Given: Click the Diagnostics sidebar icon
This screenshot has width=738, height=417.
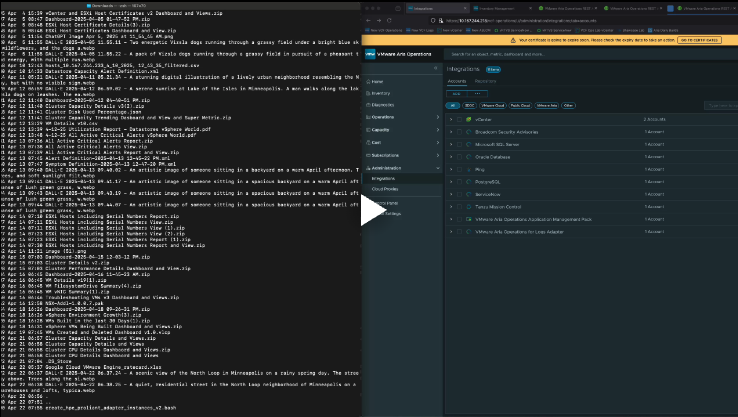Looking at the screenshot, I should coord(369,105).
